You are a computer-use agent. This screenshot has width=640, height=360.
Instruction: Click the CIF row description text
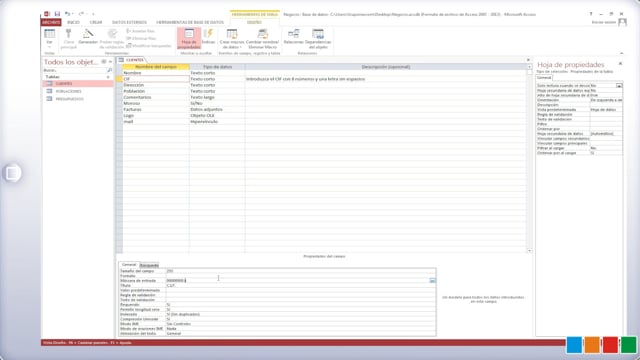point(305,79)
